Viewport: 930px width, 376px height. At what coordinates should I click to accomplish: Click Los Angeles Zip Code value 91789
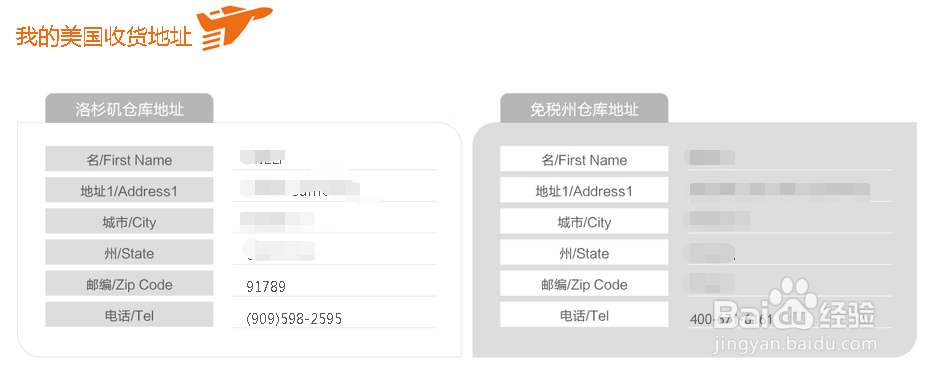coord(266,287)
